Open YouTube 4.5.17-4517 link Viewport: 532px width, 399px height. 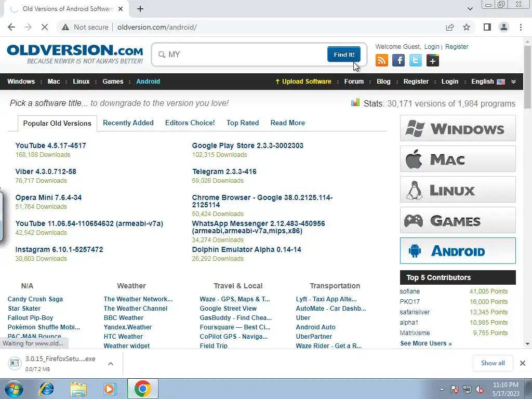point(50,145)
